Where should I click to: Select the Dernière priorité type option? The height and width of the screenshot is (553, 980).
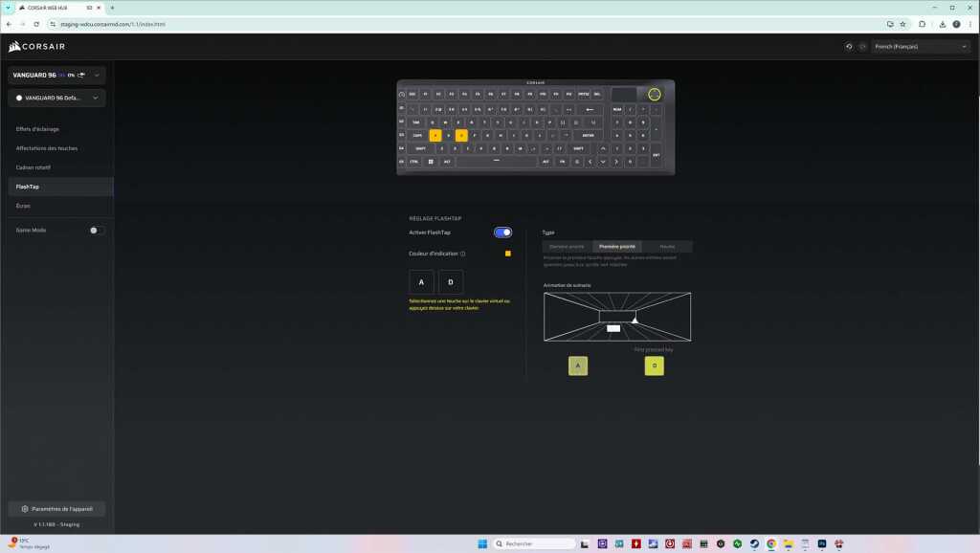[567, 246]
